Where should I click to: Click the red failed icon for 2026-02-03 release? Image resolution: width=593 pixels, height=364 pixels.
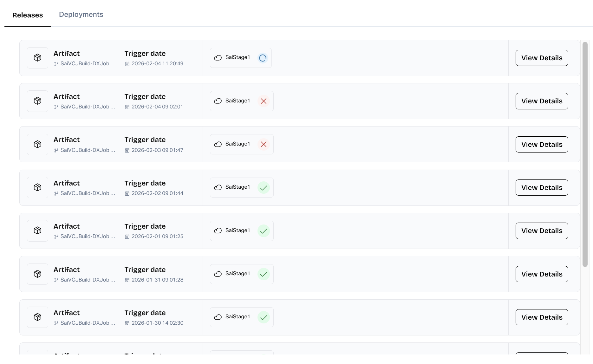tap(263, 144)
